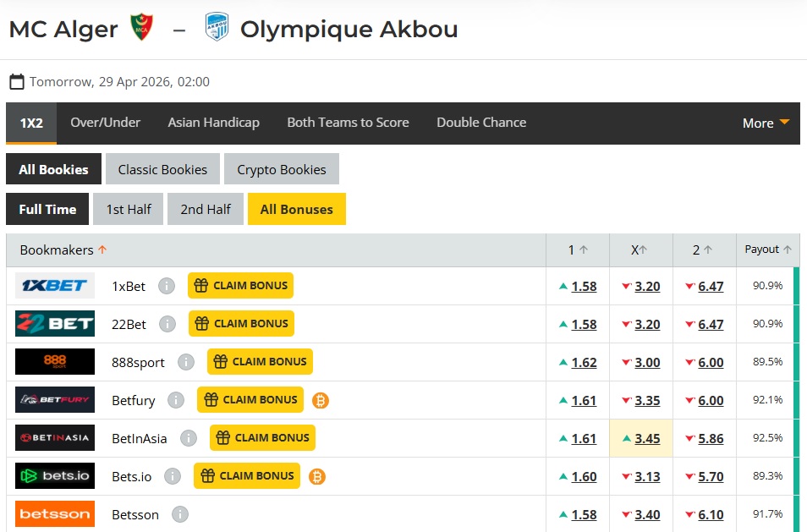Open the More markets dropdown

click(x=765, y=123)
